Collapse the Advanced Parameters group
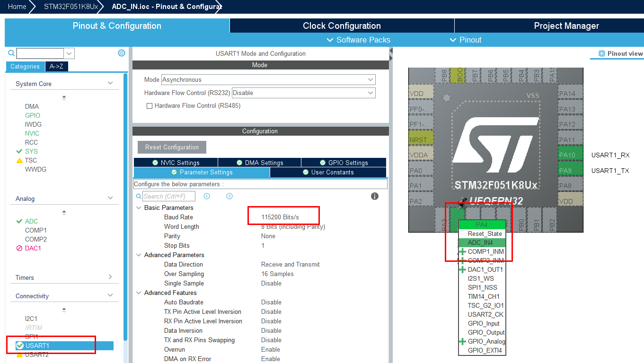 tap(139, 255)
